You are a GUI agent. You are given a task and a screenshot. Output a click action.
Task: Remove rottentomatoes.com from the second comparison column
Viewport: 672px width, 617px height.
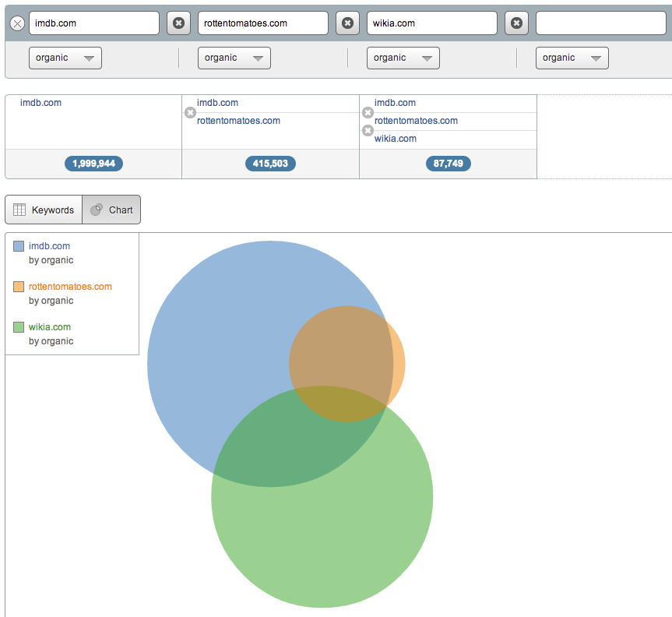pyautogui.click(x=190, y=113)
